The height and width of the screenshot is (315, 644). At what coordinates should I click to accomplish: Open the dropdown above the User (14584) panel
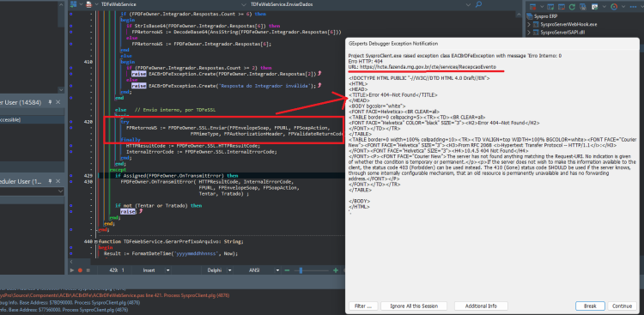pyautogui.click(x=61, y=90)
